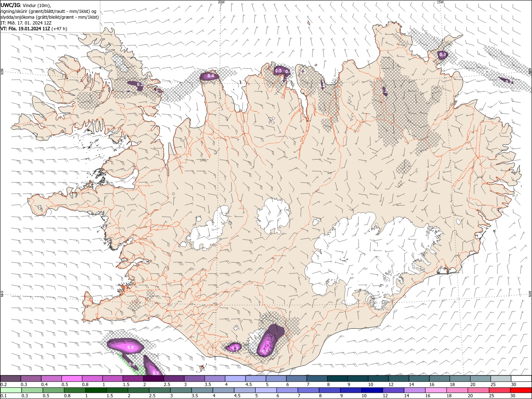Screen dimensions: 532x399
Task: Pick the violet 12 swatch in rain scale
Action: coord(393,390)
